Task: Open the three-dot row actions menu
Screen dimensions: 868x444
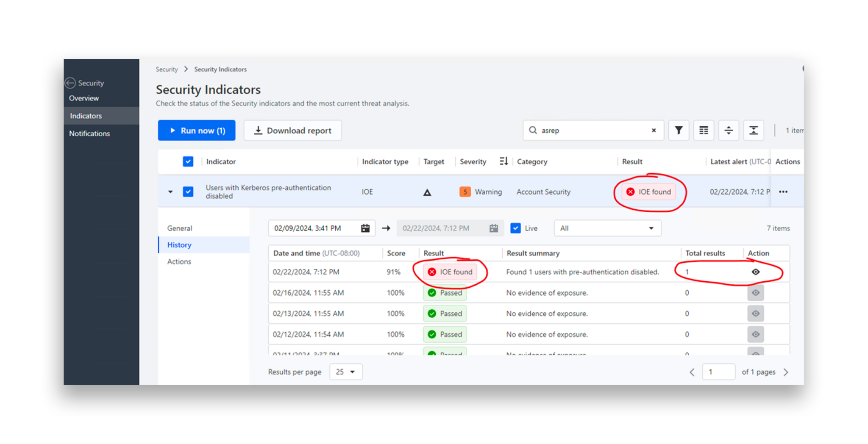Action: click(783, 192)
